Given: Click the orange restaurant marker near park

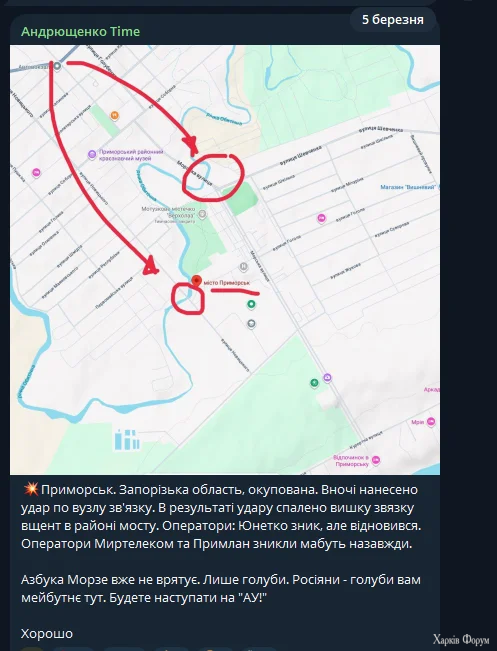Looking at the screenshot, I should click(x=115, y=115).
